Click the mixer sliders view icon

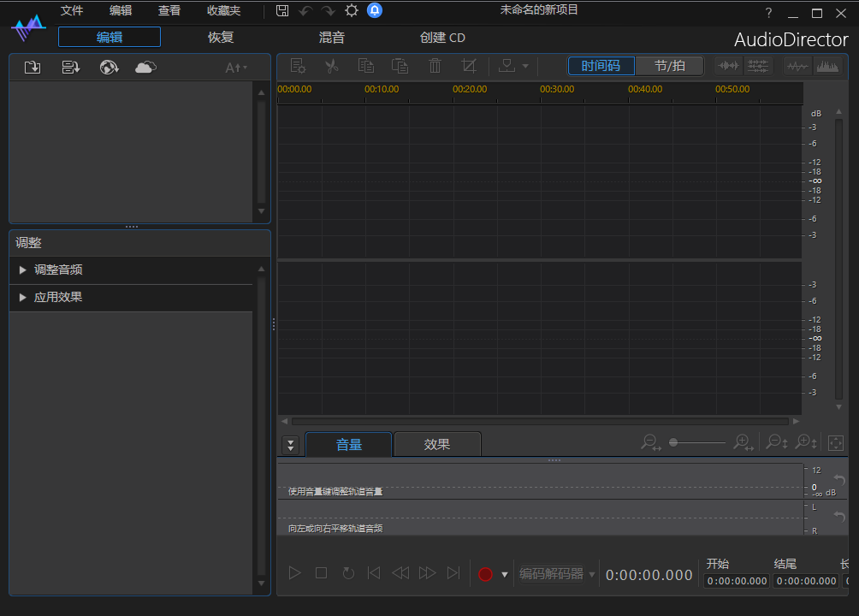click(758, 67)
